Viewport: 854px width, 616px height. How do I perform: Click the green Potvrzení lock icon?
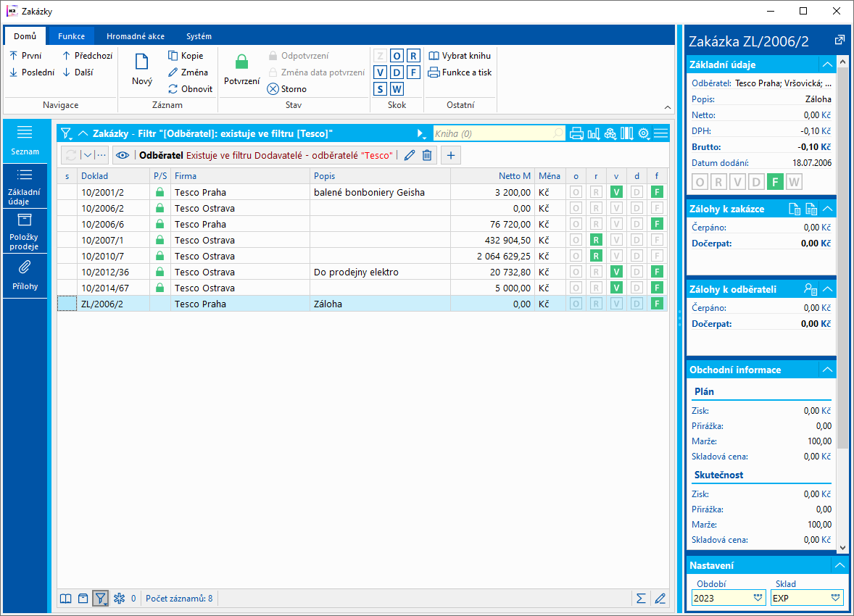pos(241,63)
